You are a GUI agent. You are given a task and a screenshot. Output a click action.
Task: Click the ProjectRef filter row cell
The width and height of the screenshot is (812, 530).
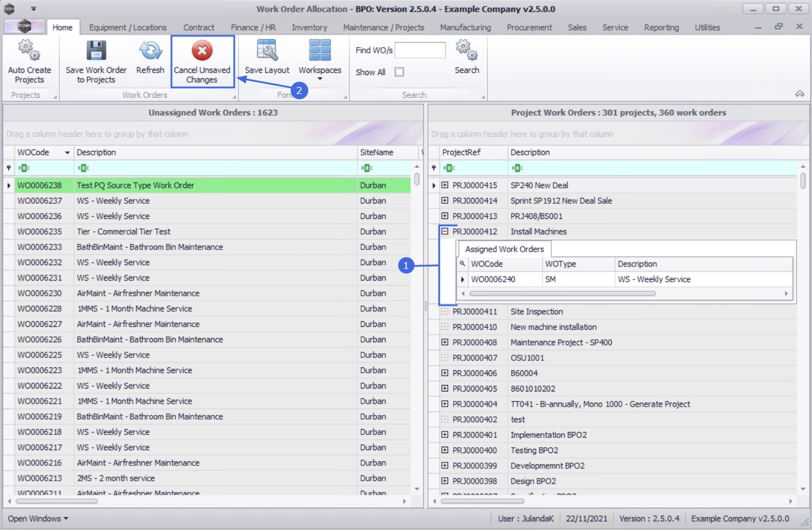[x=473, y=168]
